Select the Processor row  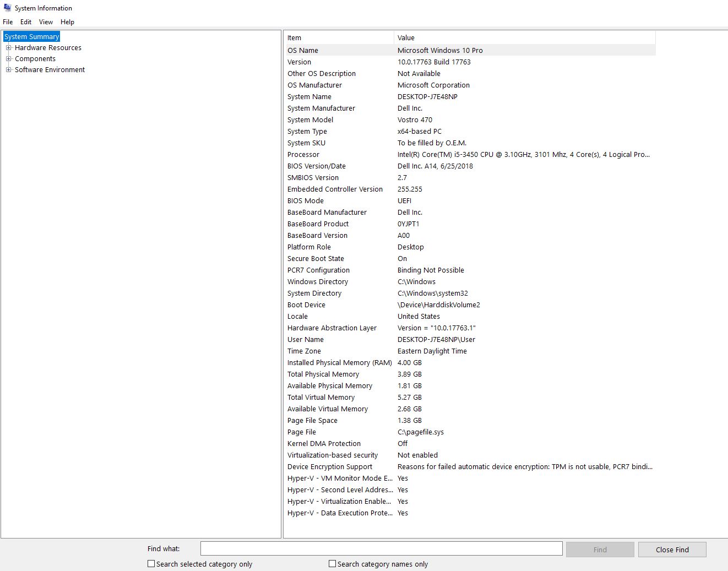click(303, 155)
